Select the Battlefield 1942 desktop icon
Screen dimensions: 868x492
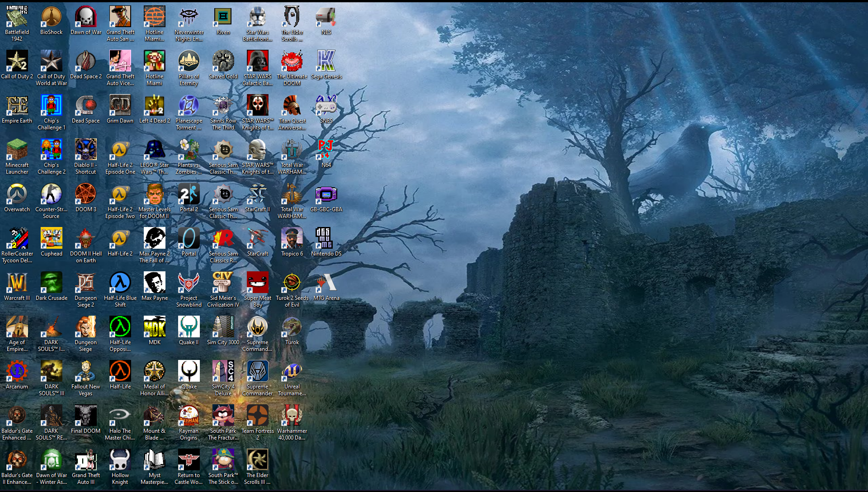tap(17, 17)
